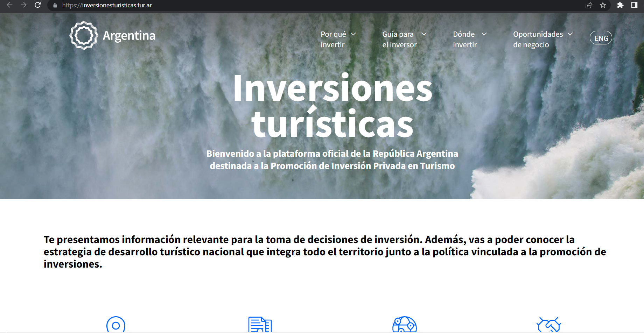
Task: Go back to the previous browser page
Action: tap(9, 5)
